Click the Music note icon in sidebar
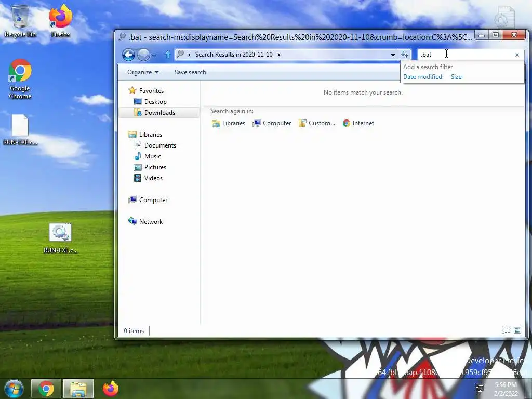The height and width of the screenshot is (399, 532). coord(137,156)
